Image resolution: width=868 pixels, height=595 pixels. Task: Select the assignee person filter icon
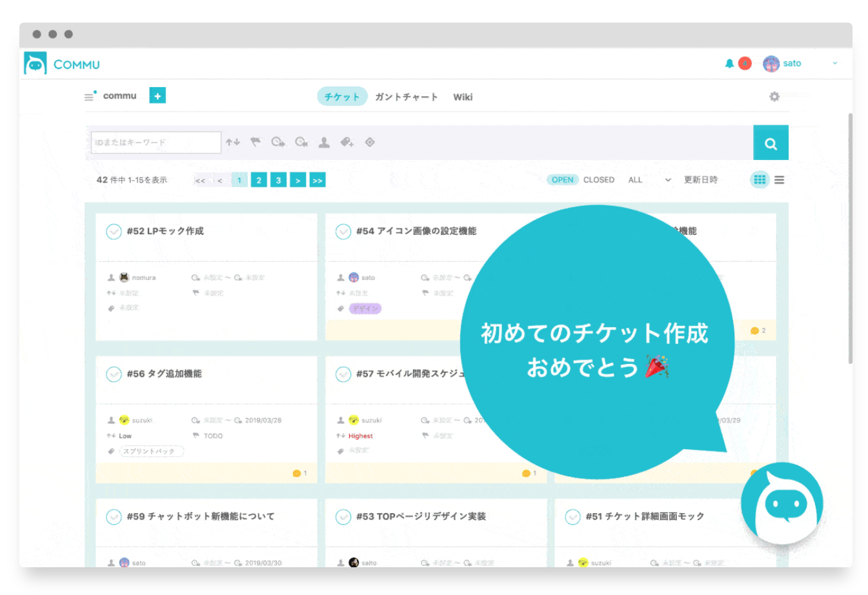coord(324,142)
